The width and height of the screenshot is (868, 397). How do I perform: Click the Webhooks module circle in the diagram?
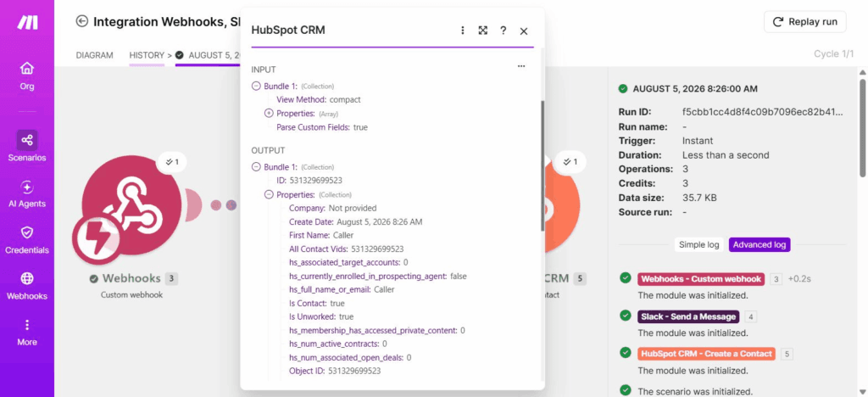tap(131, 205)
